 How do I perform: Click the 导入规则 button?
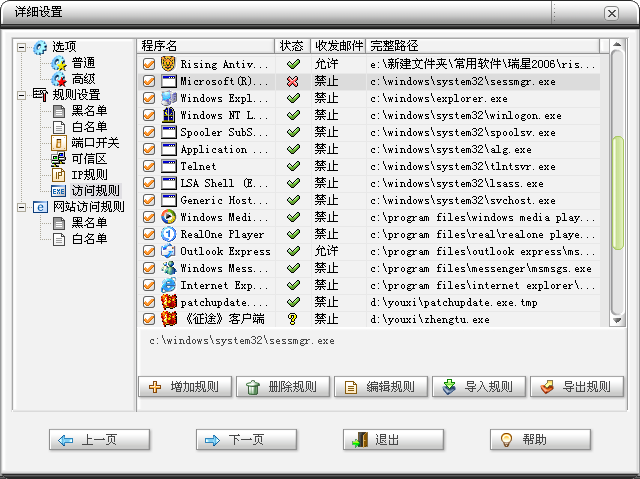pos(479,387)
